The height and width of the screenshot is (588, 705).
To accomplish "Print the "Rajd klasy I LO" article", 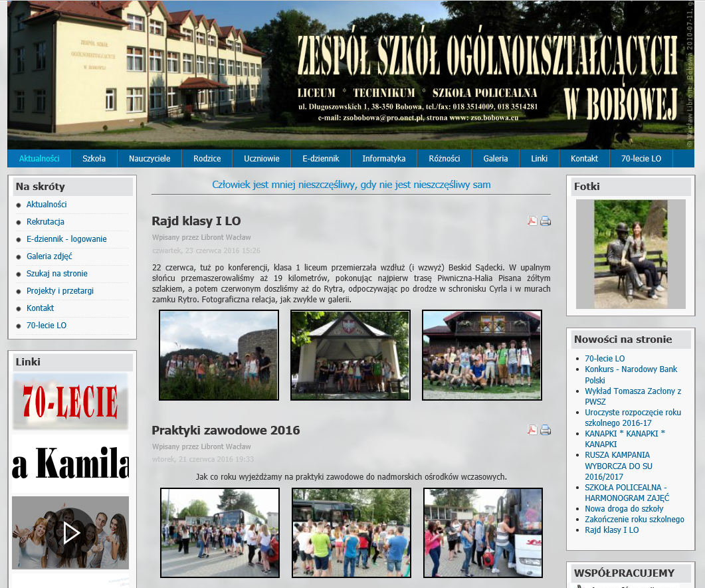I will [x=545, y=220].
